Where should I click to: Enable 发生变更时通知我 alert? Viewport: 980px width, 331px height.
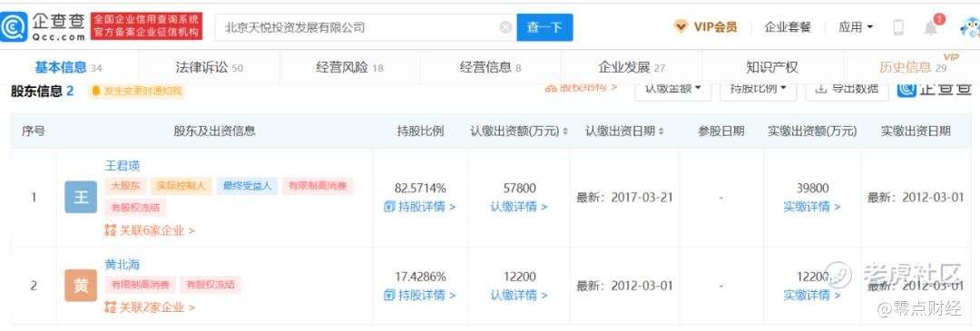(136, 92)
